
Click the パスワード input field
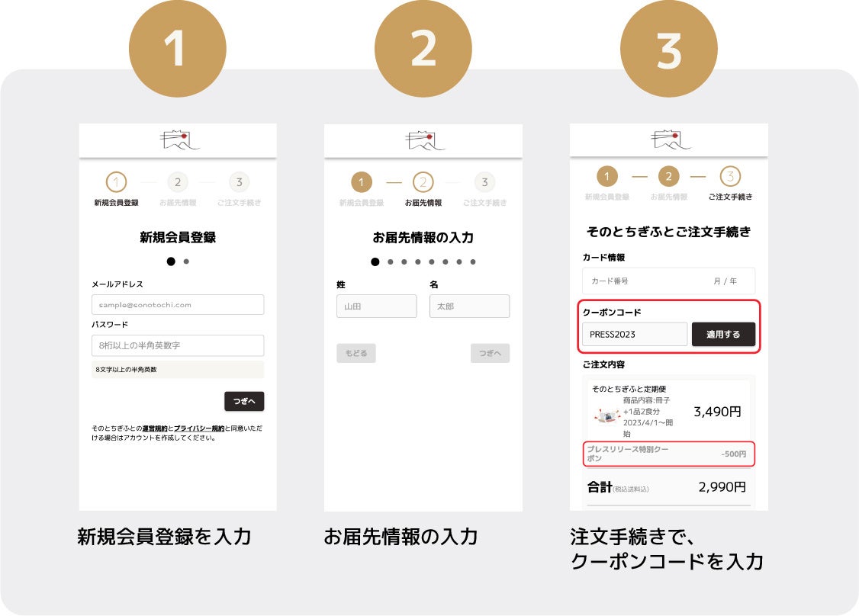[x=178, y=345]
